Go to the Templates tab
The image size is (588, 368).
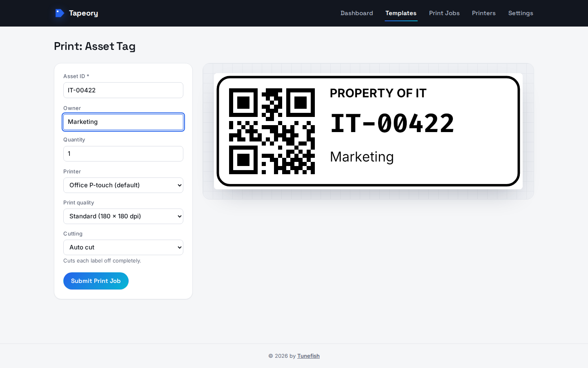[x=401, y=13]
